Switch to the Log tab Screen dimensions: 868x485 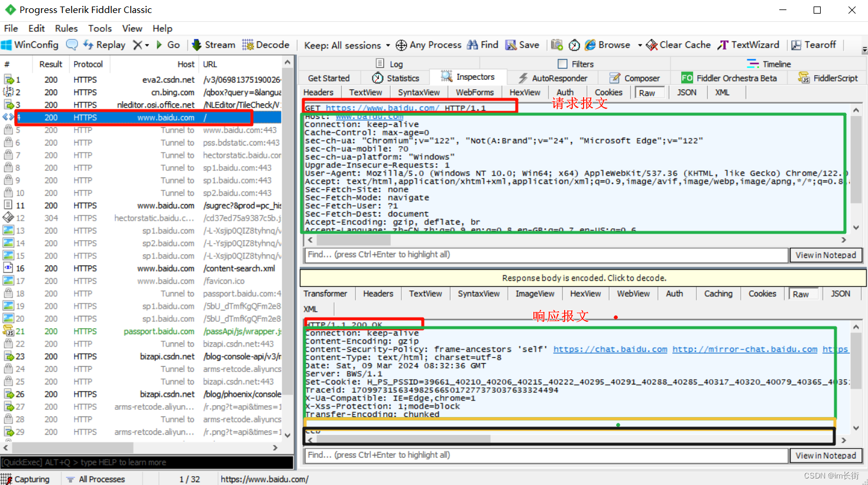click(389, 64)
